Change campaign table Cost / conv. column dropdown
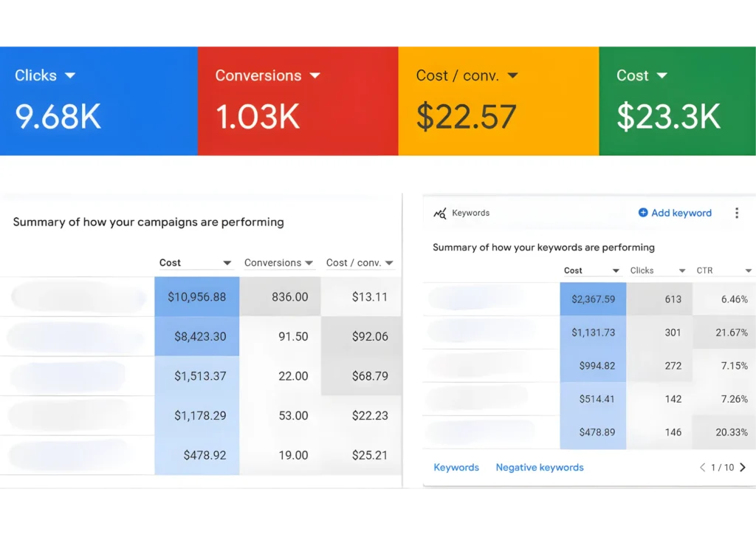756x535 pixels. click(389, 263)
